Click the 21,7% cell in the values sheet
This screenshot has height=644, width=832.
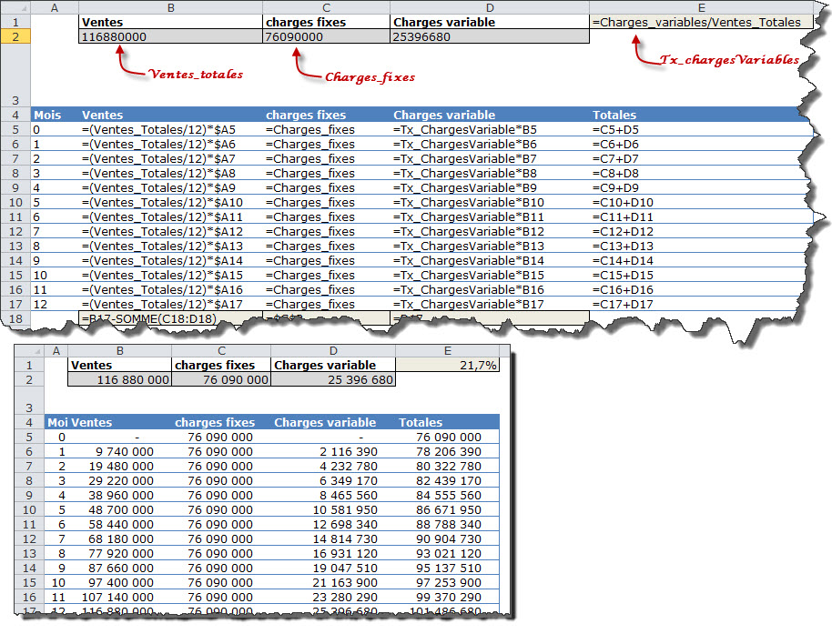tap(447, 365)
